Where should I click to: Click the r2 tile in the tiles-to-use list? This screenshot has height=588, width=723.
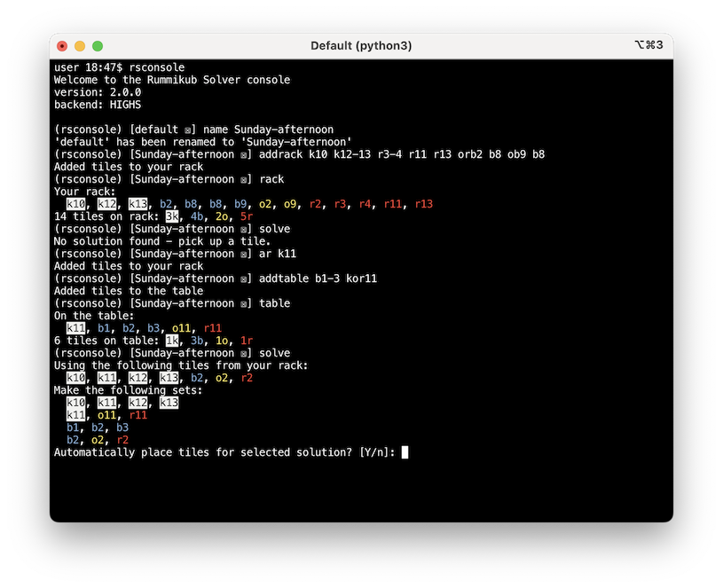247,379
